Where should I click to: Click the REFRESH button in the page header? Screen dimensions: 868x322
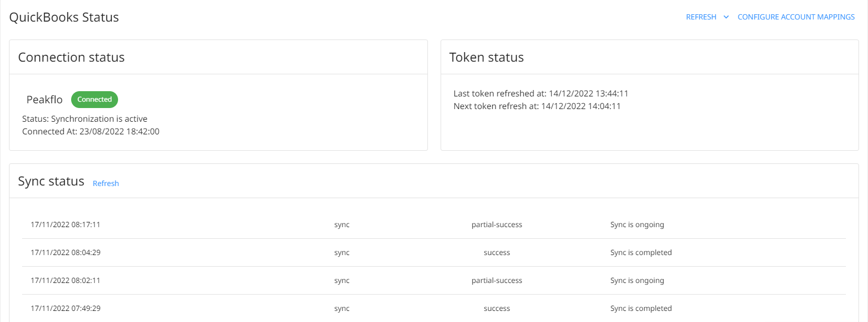(x=701, y=17)
